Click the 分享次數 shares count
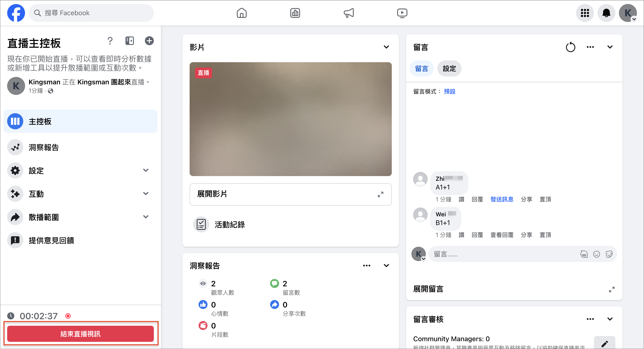Viewport: 644px width, 349px height. coord(288,309)
